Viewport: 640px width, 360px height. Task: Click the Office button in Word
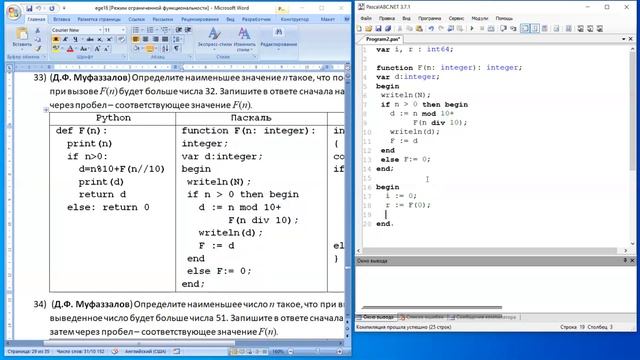[x=13, y=12]
